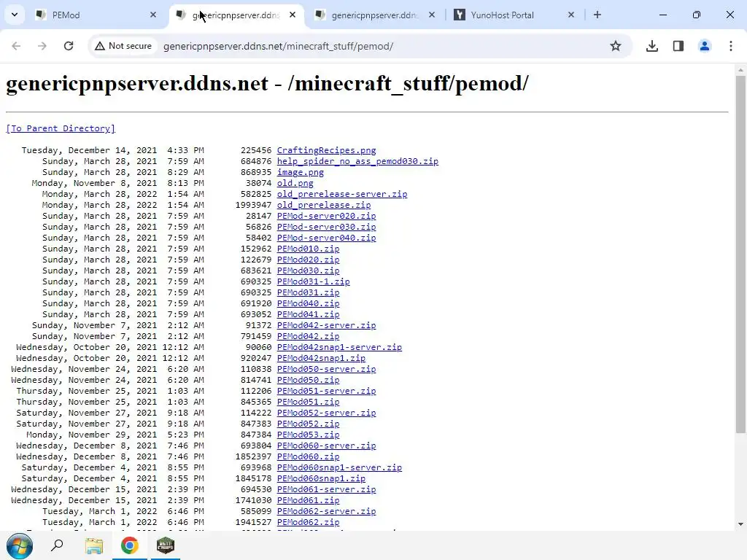Download PEMod061.zip
The image size is (747, 560).
click(309, 500)
